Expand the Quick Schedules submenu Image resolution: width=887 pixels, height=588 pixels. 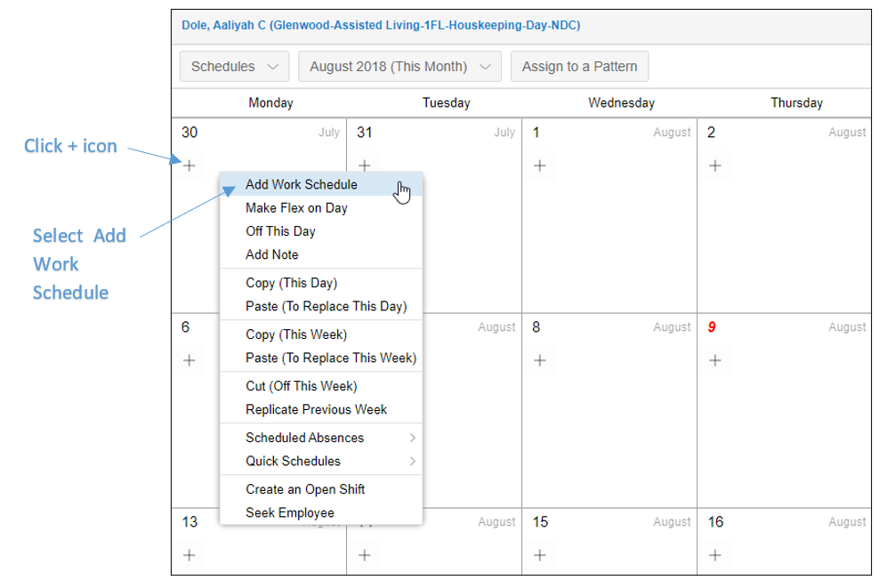[321, 461]
